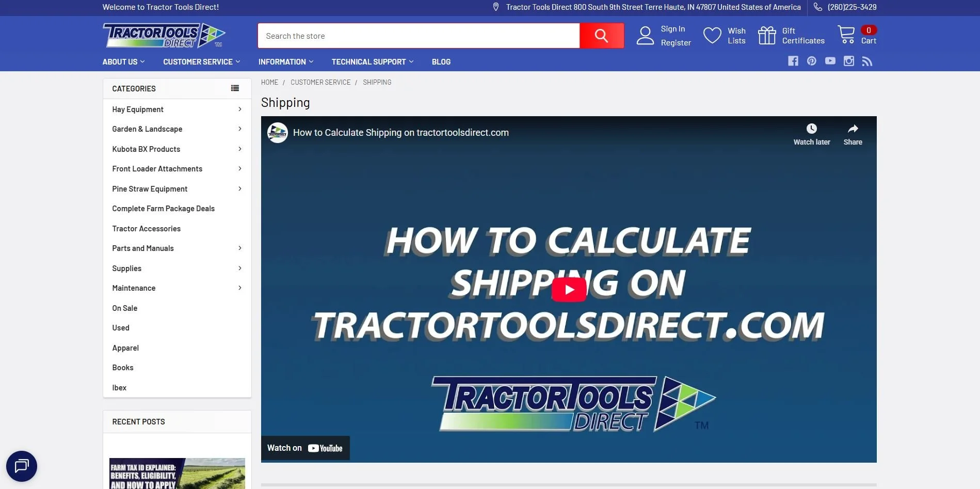Open Books category

click(x=123, y=368)
